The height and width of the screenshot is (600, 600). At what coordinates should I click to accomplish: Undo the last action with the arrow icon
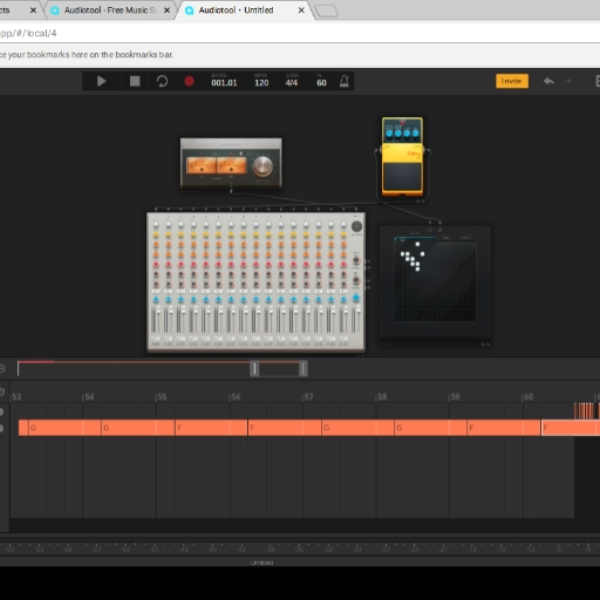[549, 81]
